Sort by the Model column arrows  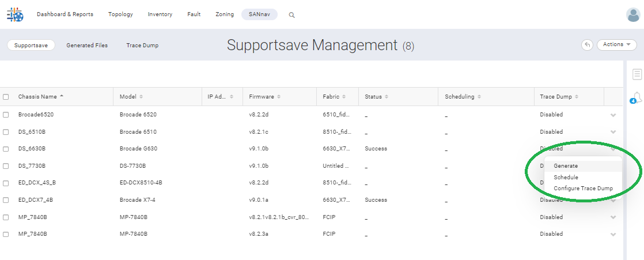[x=141, y=97]
